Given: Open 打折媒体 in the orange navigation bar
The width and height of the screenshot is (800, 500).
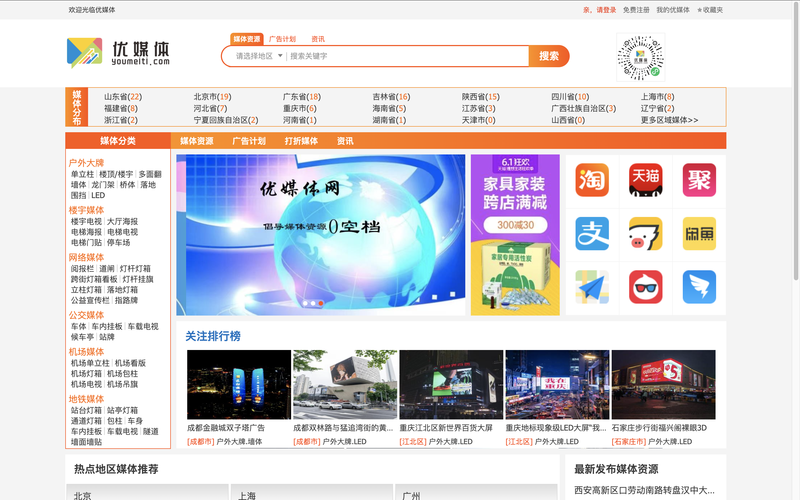Looking at the screenshot, I should pyautogui.click(x=301, y=141).
